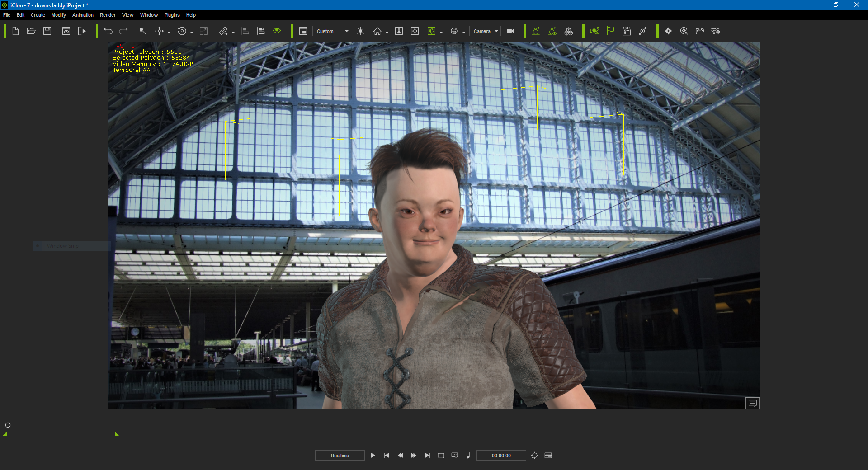Open the Custom view preset dropdown
Screen dimensions: 868x470
click(x=332, y=31)
